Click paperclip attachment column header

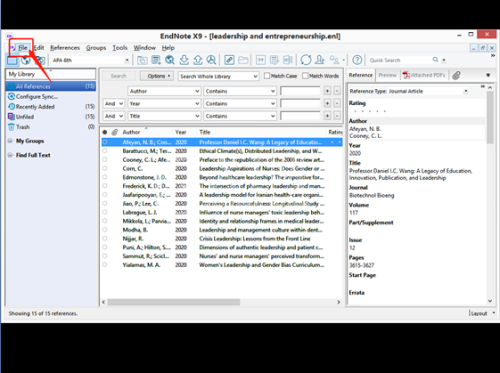coord(115,132)
